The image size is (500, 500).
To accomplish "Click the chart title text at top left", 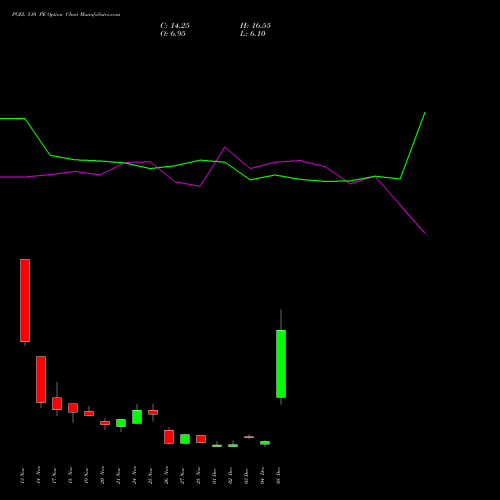I will point(66,15).
